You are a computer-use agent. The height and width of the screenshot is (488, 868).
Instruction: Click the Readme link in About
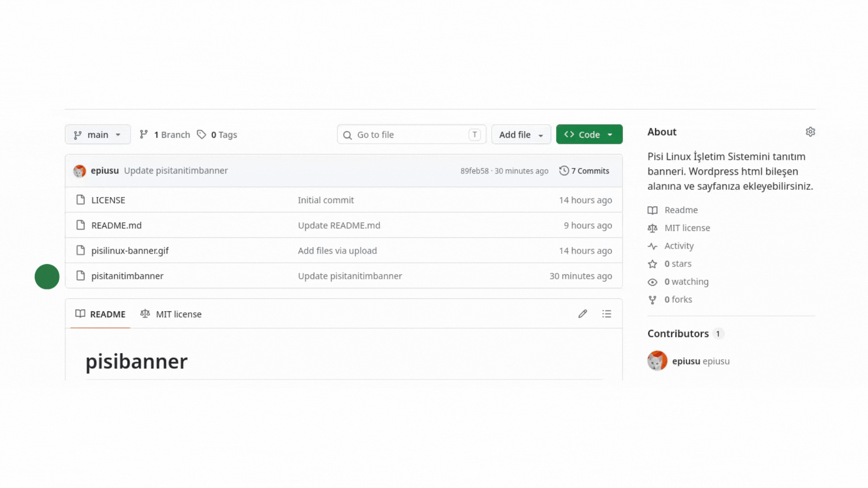[681, 210]
